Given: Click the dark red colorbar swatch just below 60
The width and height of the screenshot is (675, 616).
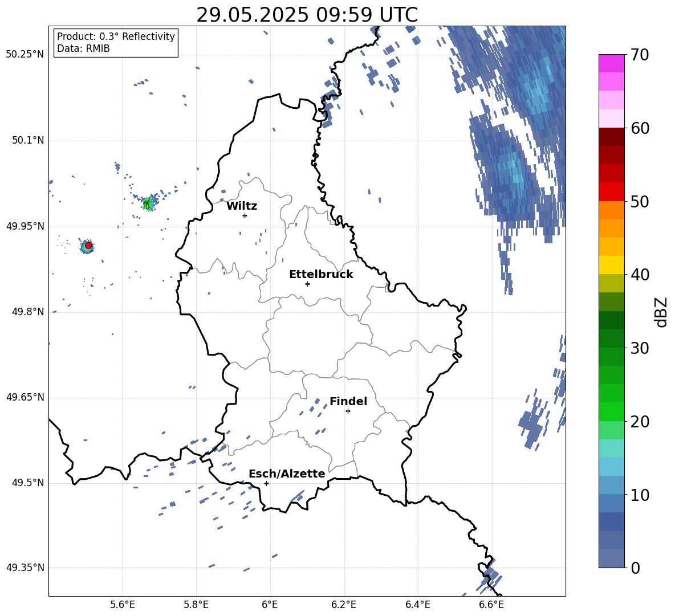Looking at the screenshot, I should 611,137.
